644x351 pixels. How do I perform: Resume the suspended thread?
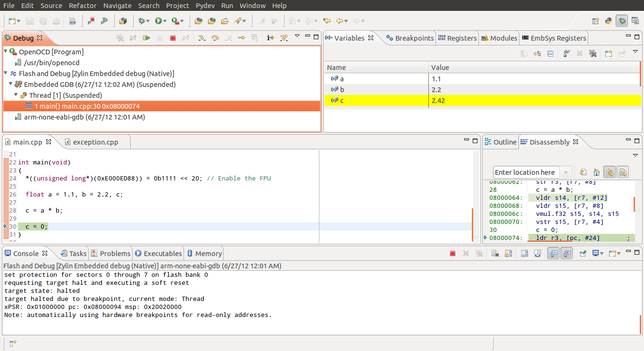[146, 37]
